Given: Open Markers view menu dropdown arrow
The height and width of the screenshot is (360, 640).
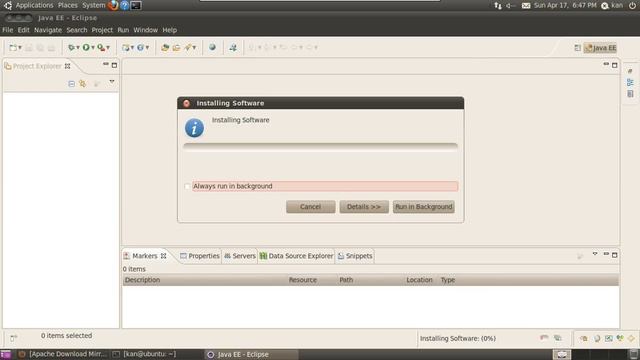Looking at the screenshot, I should (x=595, y=254).
